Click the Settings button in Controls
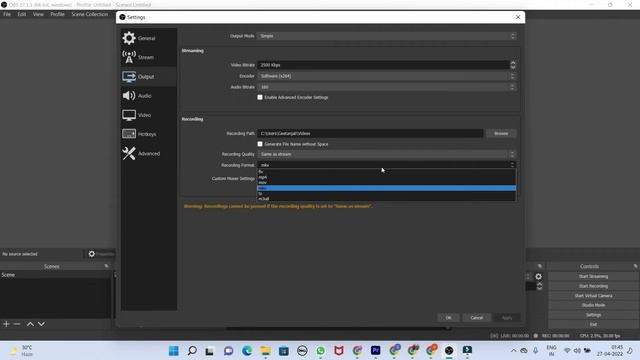 (593, 315)
